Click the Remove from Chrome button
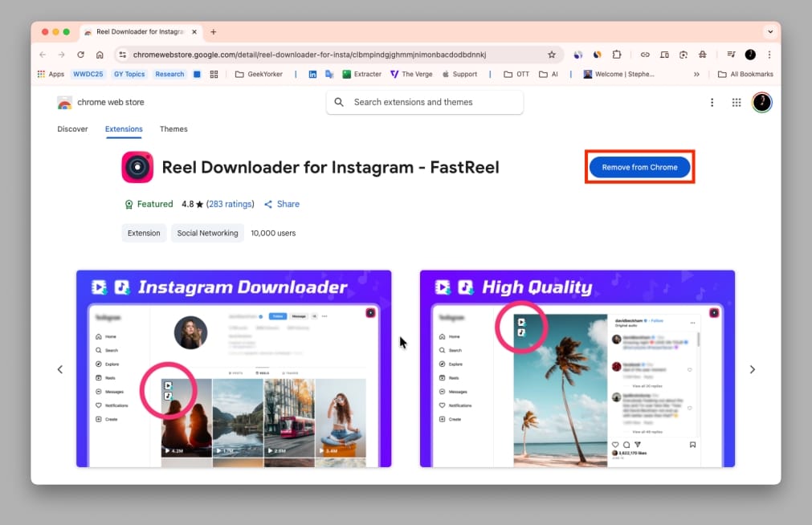Image resolution: width=812 pixels, height=525 pixels. [x=639, y=167]
